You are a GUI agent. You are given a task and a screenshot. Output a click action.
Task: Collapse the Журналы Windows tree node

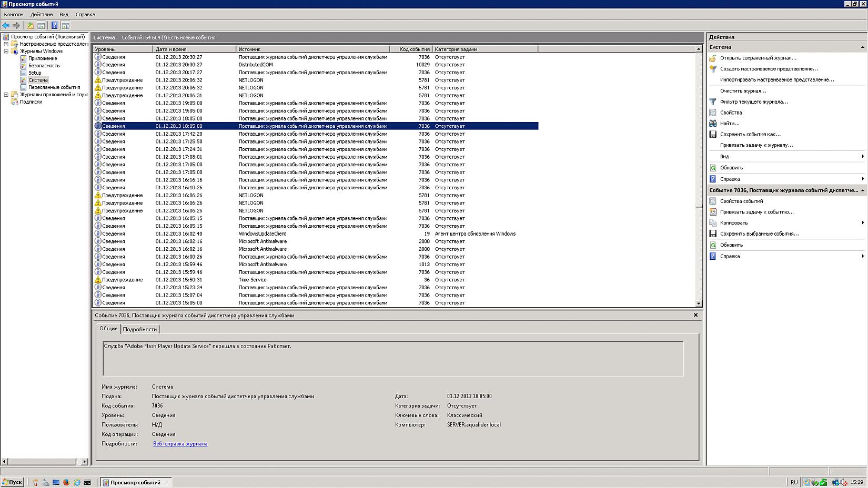(x=6, y=52)
